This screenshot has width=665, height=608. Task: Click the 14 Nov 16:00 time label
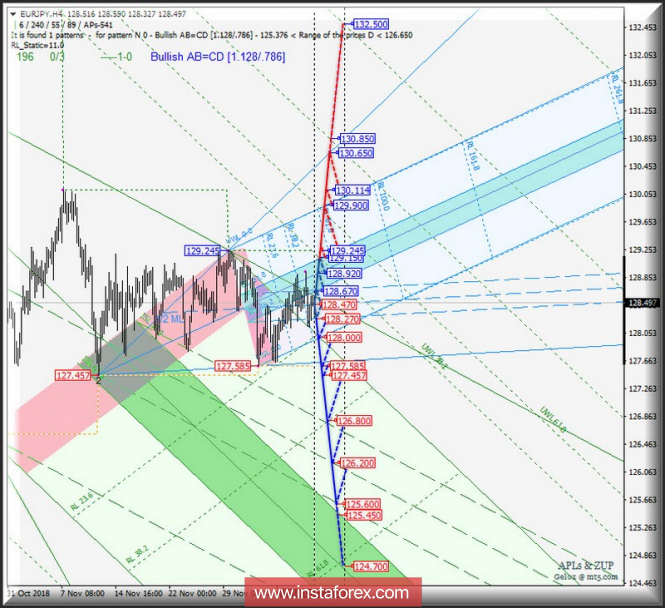pyautogui.click(x=138, y=593)
